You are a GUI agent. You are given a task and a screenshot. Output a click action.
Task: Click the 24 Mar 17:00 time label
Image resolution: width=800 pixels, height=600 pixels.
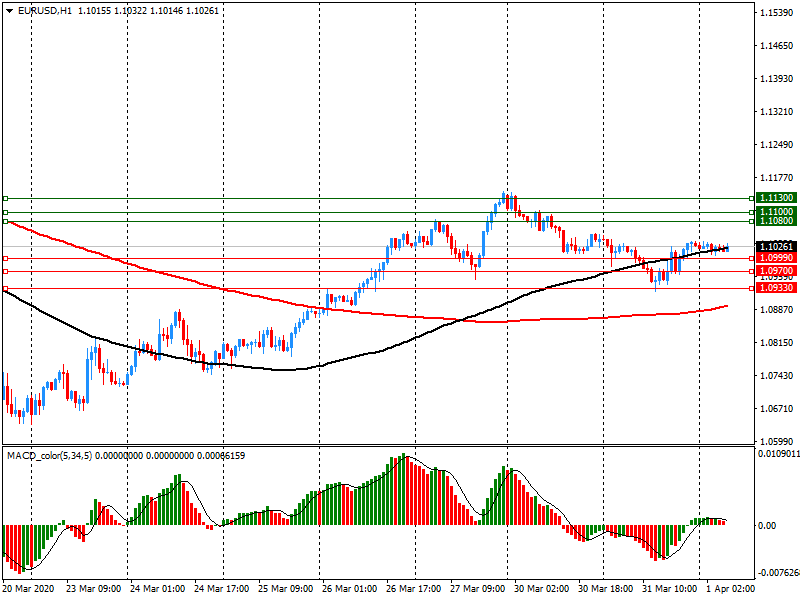click(x=221, y=589)
